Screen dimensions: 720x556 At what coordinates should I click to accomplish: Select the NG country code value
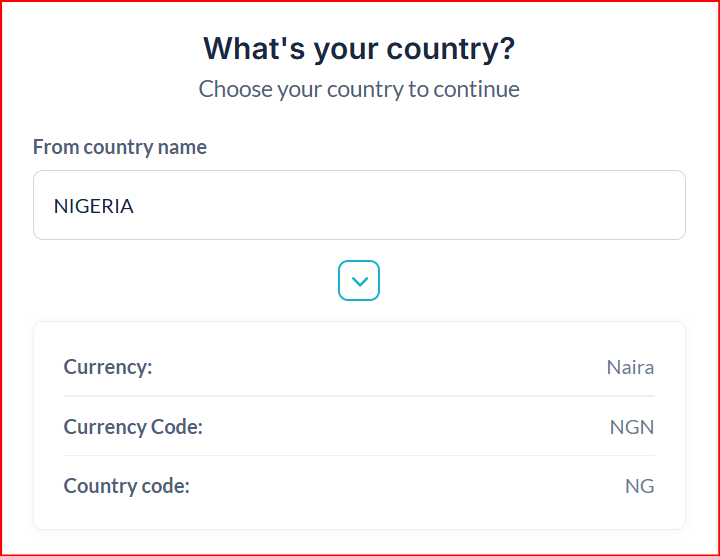coord(639,486)
